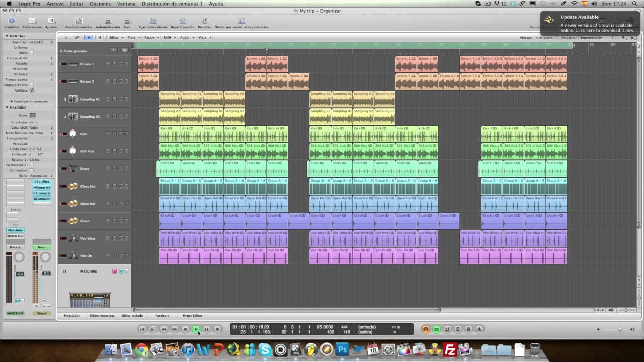Expand the Pistas globales section
Image resolution: width=644 pixels, height=362 pixels.
pyautogui.click(x=61, y=51)
